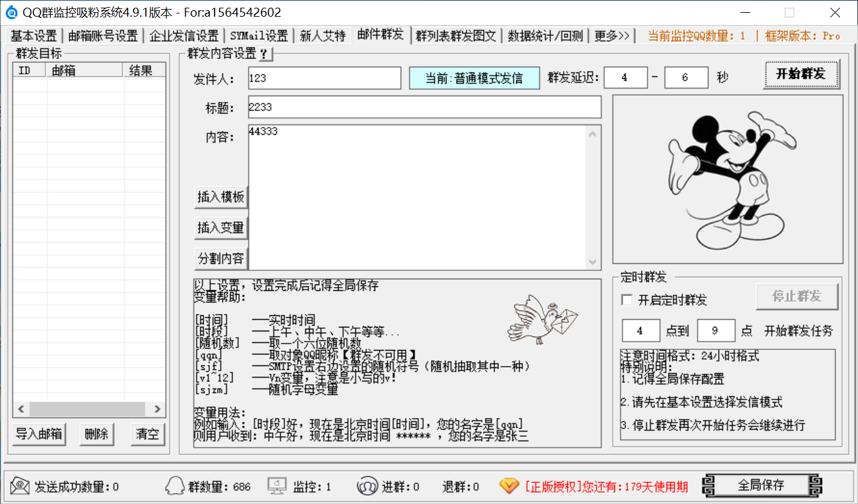Click the 插入变量 button
Screen dimensions: 858x504
[x=221, y=227]
